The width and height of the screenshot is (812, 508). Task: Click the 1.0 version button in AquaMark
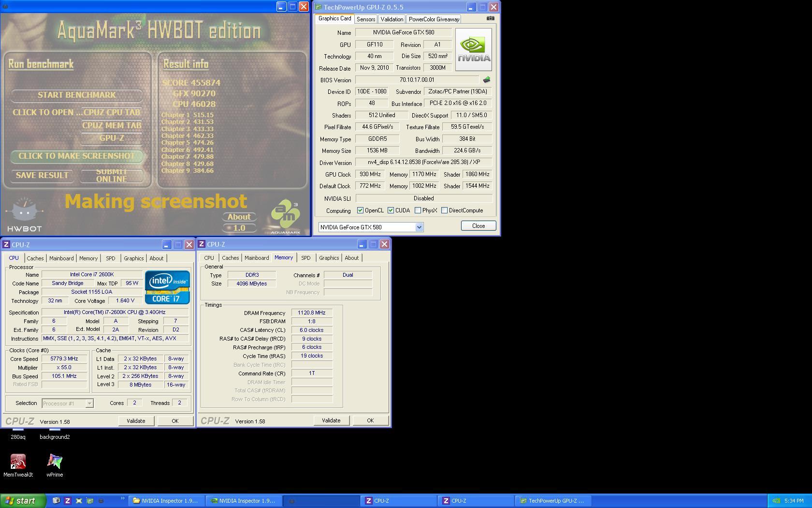tap(239, 228)
